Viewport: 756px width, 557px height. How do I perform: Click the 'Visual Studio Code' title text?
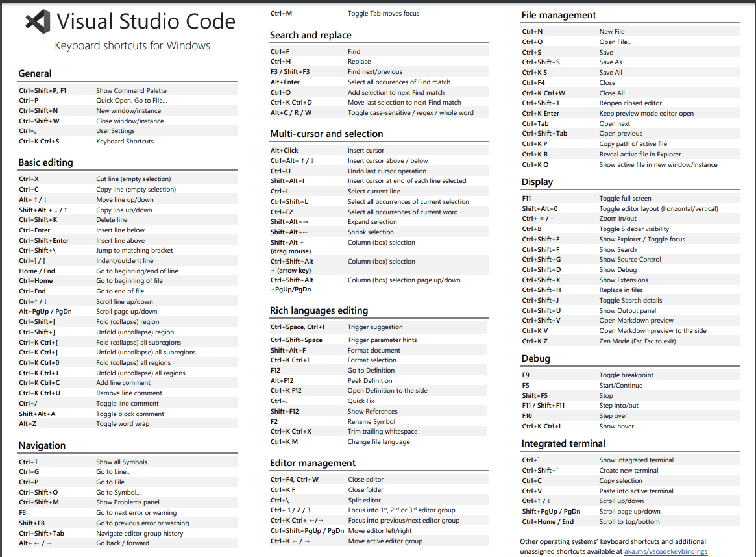click(146, 21)
